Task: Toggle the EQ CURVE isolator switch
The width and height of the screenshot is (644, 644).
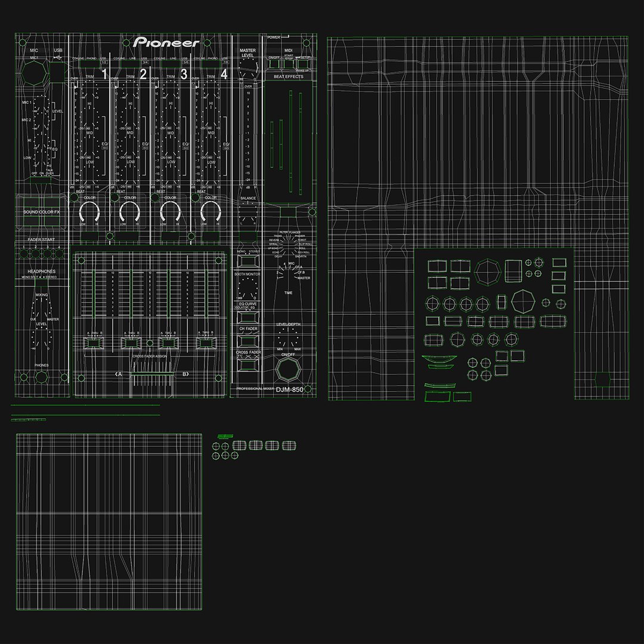Action: tap(247, 317)
